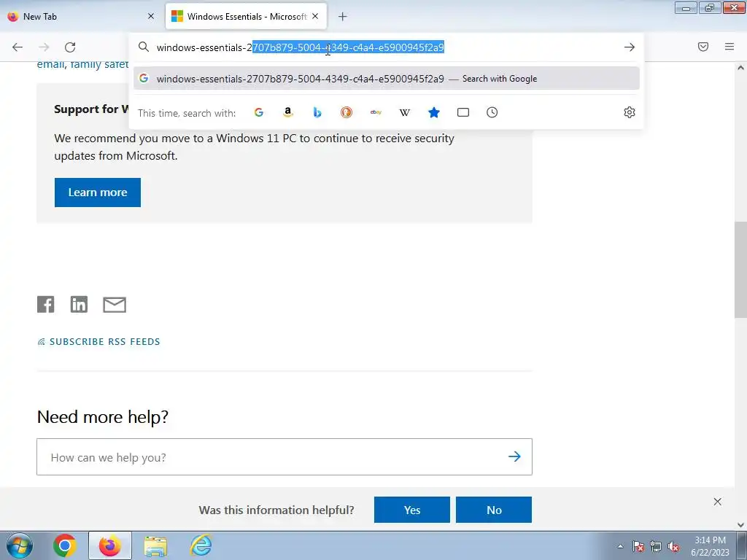The width and height of the screenshot is (747, 560).
Task: Click the vertical scrollbar thumb
Action: pyautogui.click(x=741, y=270)
